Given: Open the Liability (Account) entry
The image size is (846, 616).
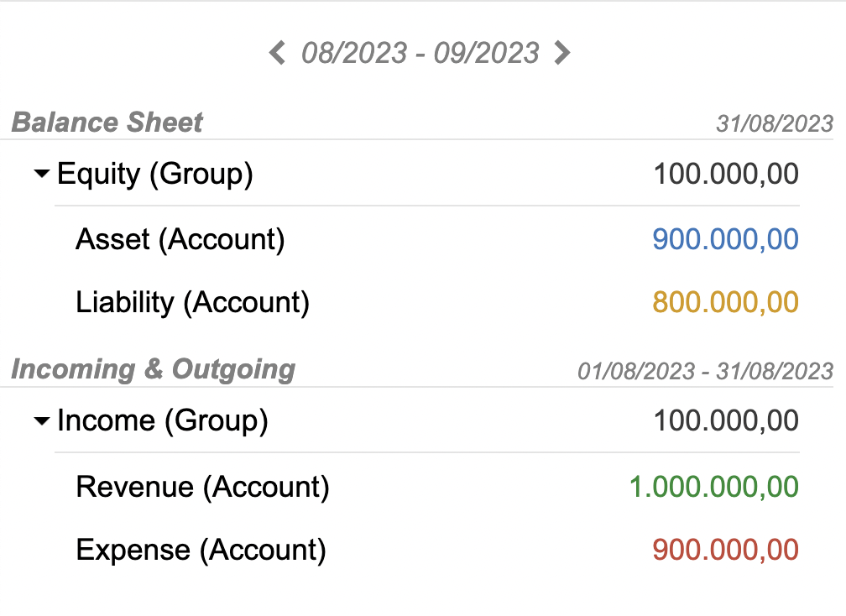Looking at the screenshot, I should click(x=191, y=302).
